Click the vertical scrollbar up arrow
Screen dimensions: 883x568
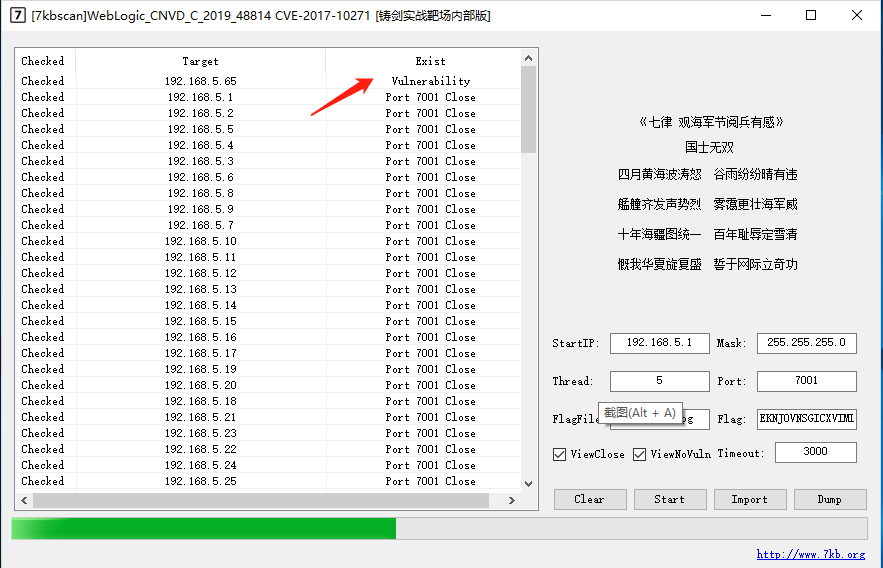coord(528,58)
